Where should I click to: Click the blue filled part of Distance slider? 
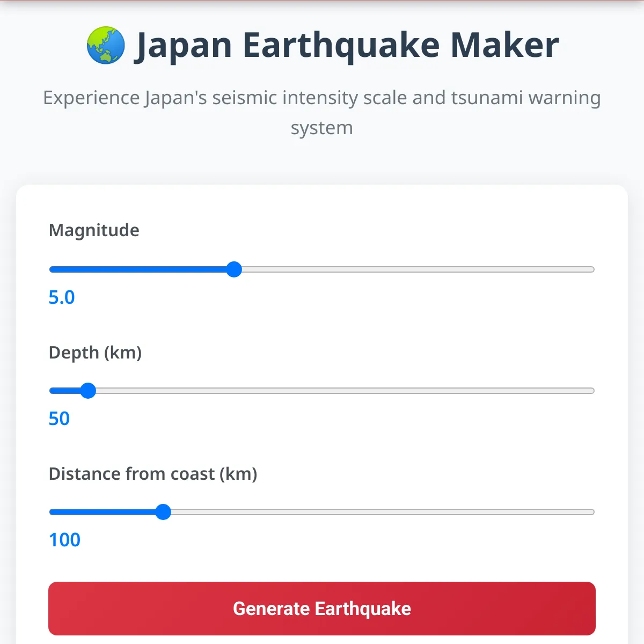pyautogui.click(x=105, y=512)
